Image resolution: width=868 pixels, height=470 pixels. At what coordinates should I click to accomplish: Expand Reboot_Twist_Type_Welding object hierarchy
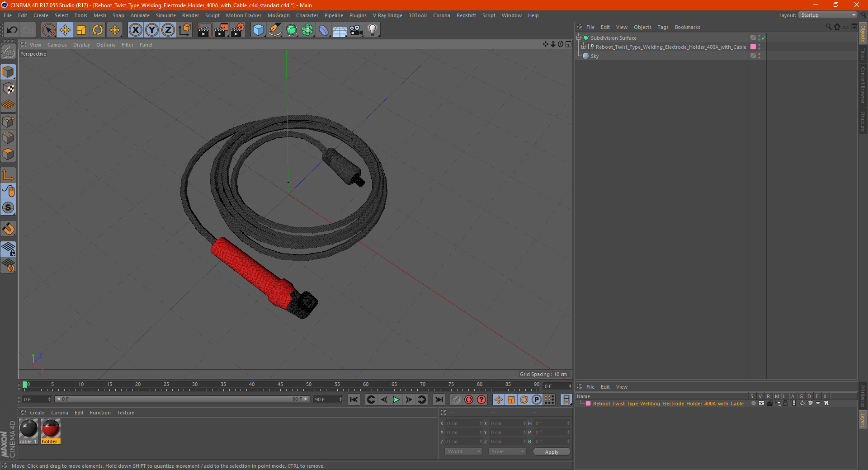pos(583,47)
